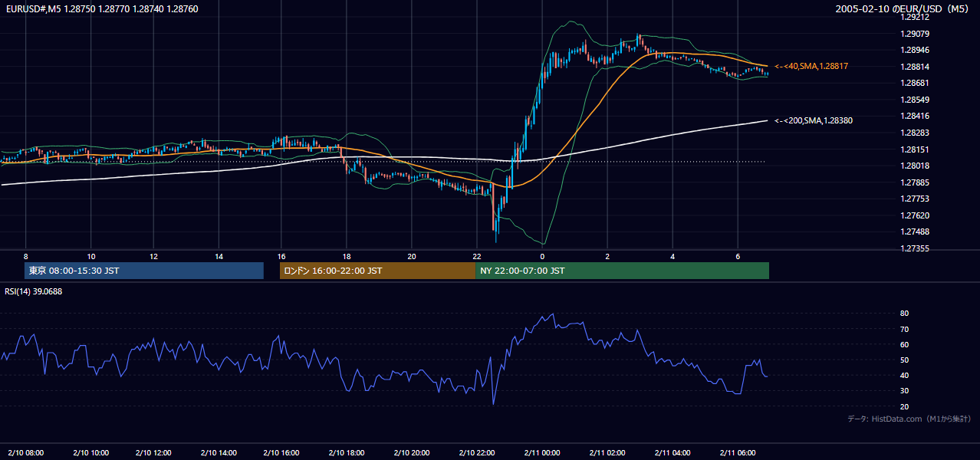The height and width of the screenshot is (460, 980).
Task: Click the RSI scale level 30
Action: click(905, 390)
